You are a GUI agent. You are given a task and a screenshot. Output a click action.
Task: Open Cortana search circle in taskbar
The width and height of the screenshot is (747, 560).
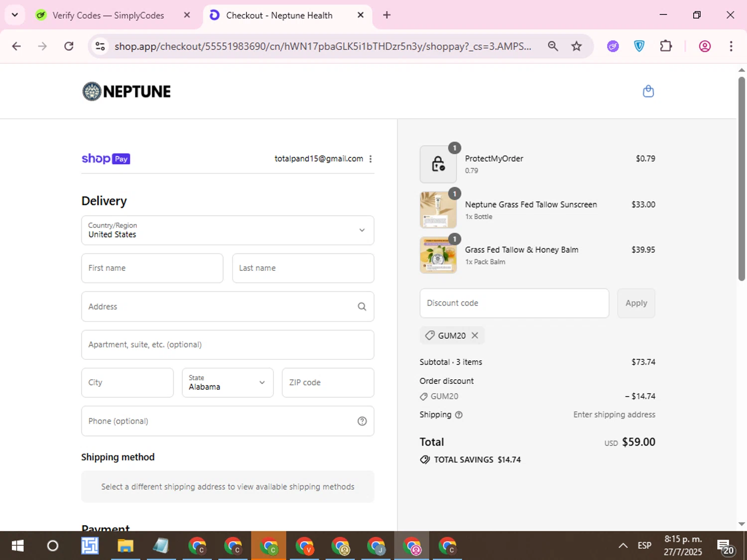coord(52,546)
